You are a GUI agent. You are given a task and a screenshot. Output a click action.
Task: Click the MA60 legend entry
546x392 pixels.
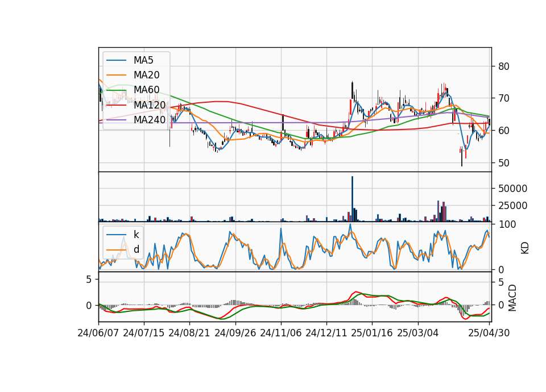tap(133, 90)
